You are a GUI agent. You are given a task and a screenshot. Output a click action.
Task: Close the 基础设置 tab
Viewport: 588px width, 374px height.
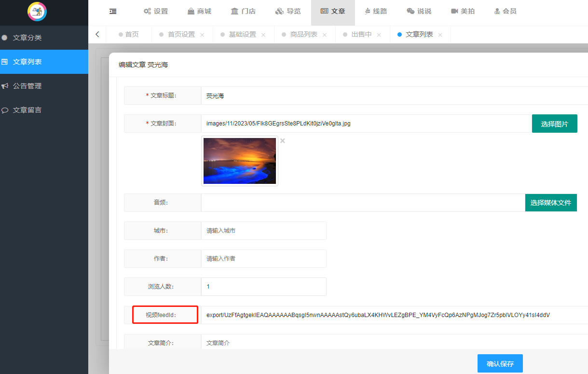pyautogui.click(x=263, y=35)
